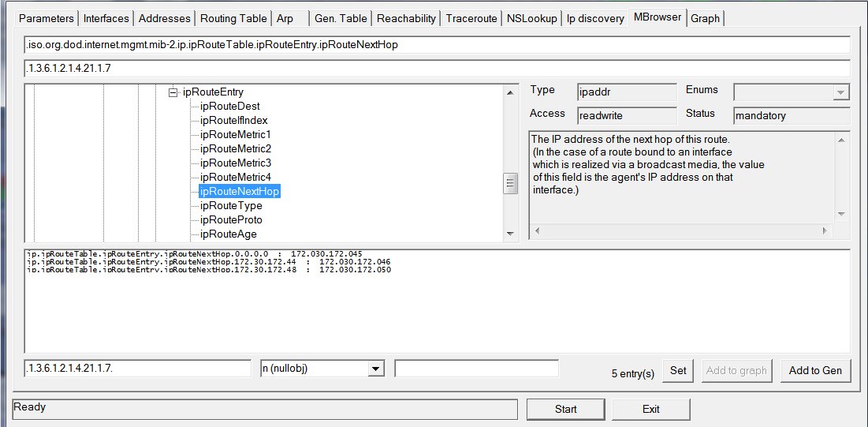Image resolution: width=868 pixels, height=427 pixels.
Task: Click the Set button
Action: (678, 371)
